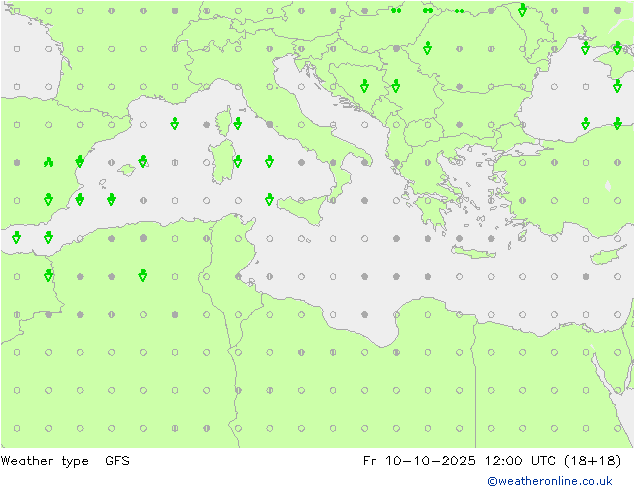Viewport: 634px width, 490px height.
Task: Click the island of Sicily
Action: 303,208
